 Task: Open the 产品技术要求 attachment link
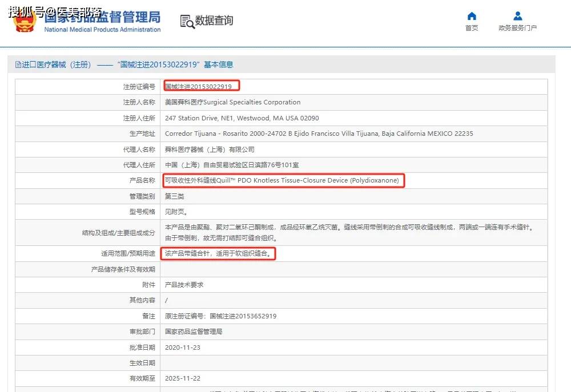click(184, 285)
